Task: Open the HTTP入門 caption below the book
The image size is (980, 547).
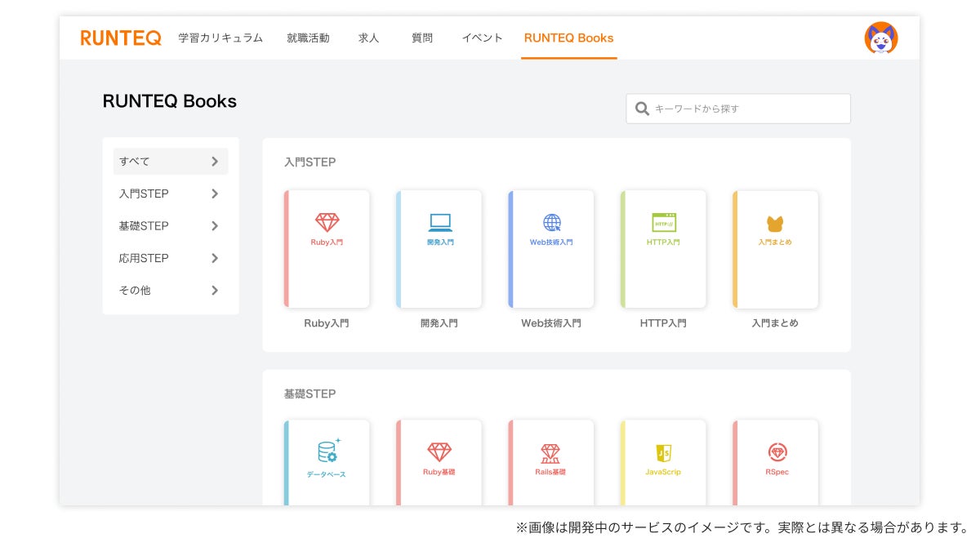Action: (x=663, y=323)
